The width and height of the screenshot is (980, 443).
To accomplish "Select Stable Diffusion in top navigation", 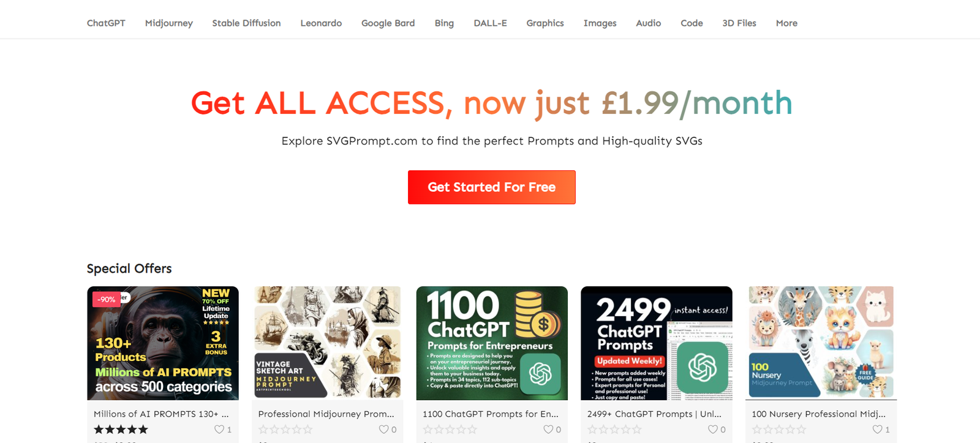I will [x=246, y=23].
